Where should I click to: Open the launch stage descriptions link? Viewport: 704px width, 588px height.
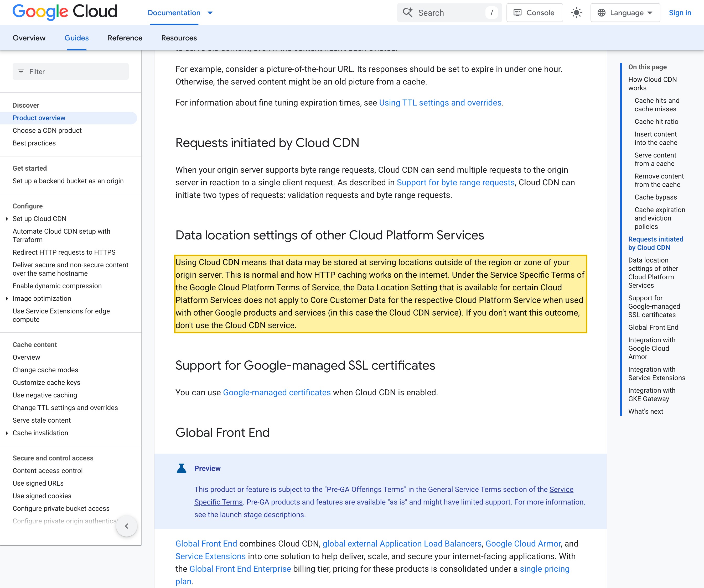click(x=262, y=514)
